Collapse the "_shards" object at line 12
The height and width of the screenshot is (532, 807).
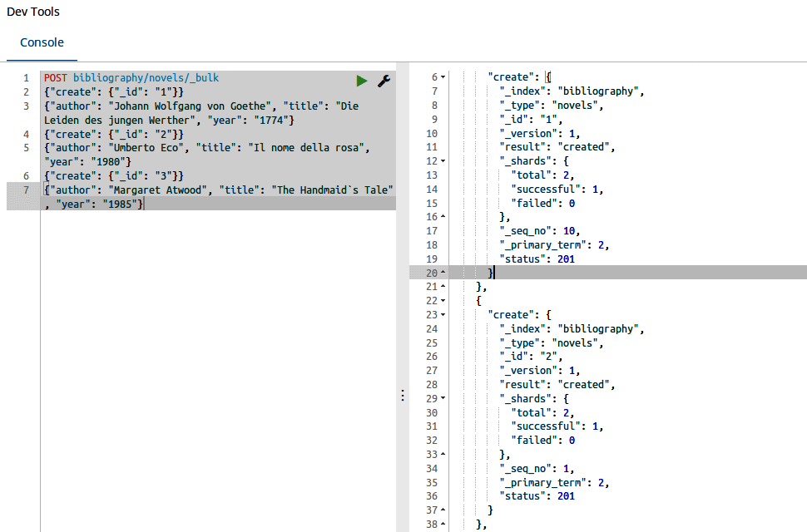click(442, 160)
